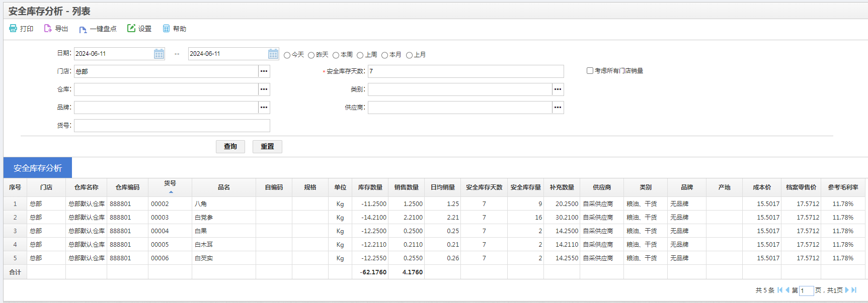868x303 pixels.
Task: Open end date calendar picker
Action: [273, 54]
